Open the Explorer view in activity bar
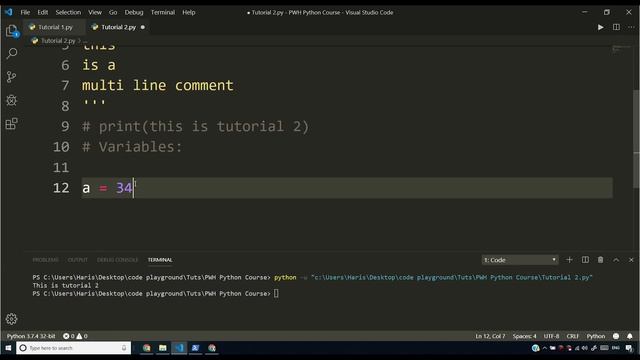This screenshot has height=360, width=640. coord(11,31)
